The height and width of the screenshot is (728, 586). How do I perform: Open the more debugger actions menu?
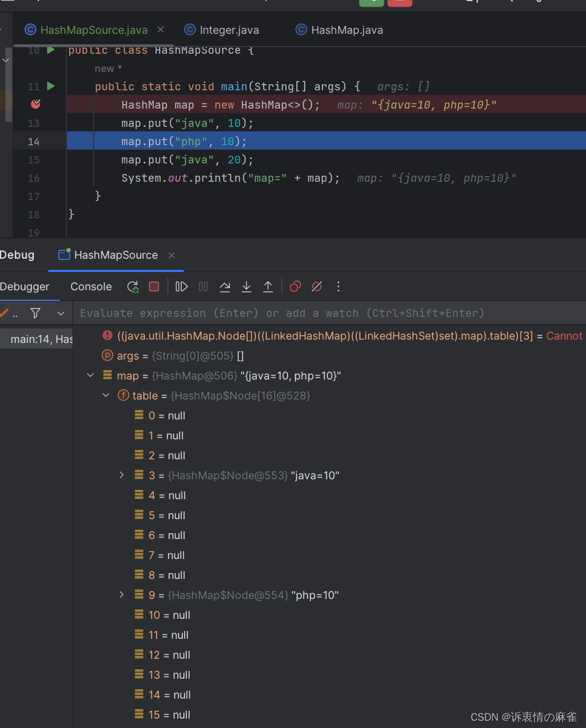point(338,286)
